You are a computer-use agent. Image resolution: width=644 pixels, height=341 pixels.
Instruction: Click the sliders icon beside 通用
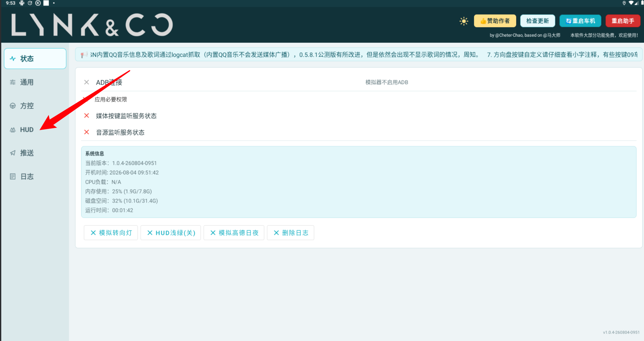click(x=13, y=82)
